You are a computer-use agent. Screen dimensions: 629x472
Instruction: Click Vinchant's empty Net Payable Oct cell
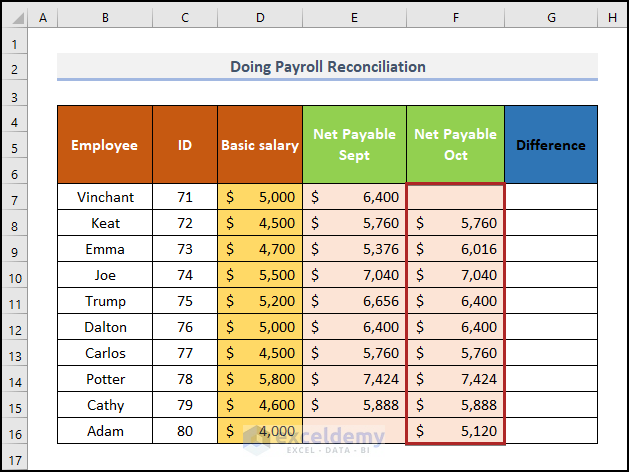(455, 197)
